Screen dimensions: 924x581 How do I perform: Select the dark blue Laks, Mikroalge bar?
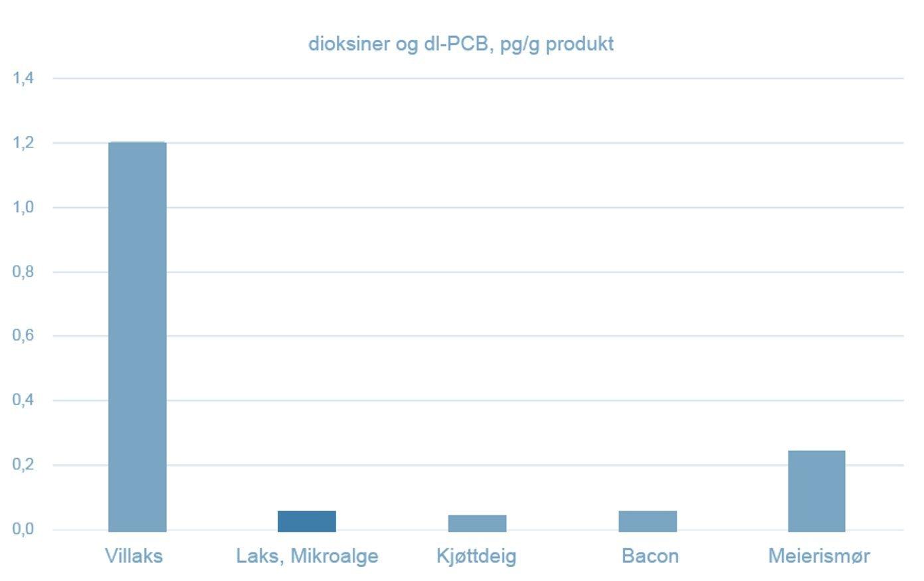[x=306, y=521]
